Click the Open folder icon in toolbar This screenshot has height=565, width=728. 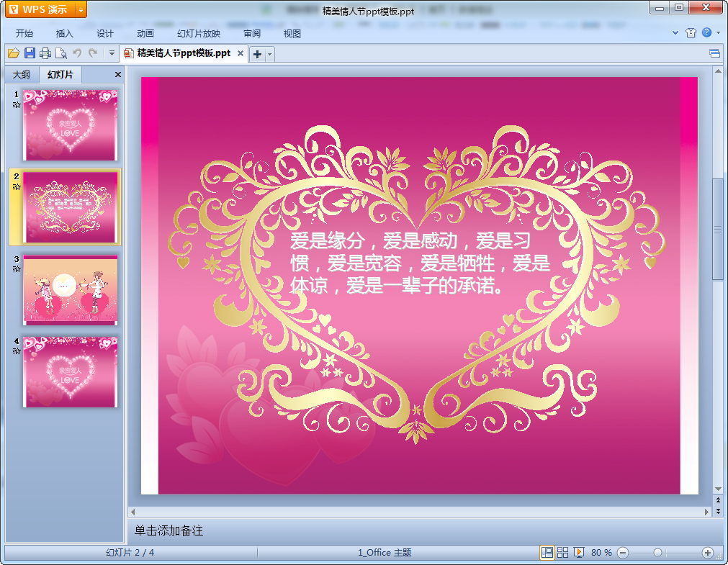pos(14,53)
